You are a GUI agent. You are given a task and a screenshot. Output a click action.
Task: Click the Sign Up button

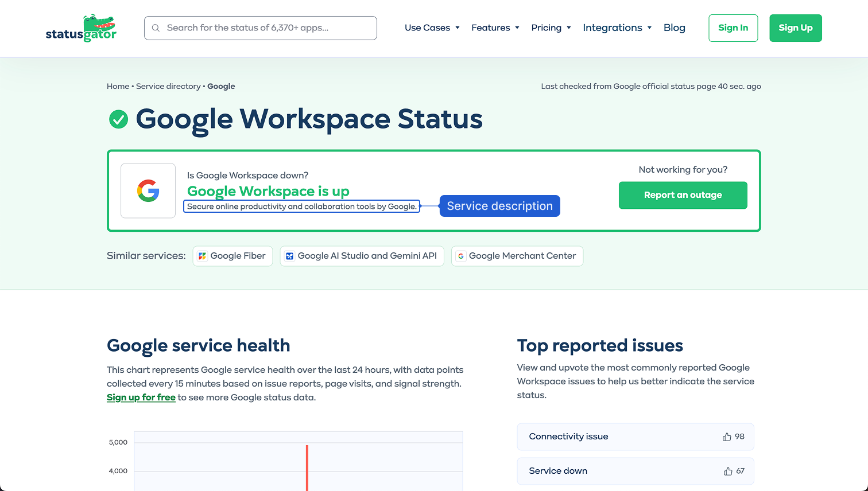[x=796, y=28]
